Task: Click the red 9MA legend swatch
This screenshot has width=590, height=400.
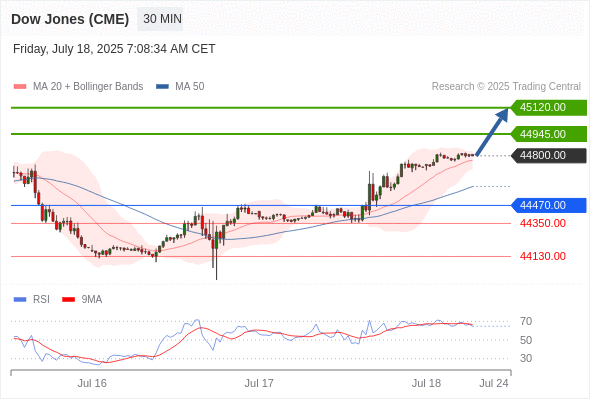Action: click(68, 300)
